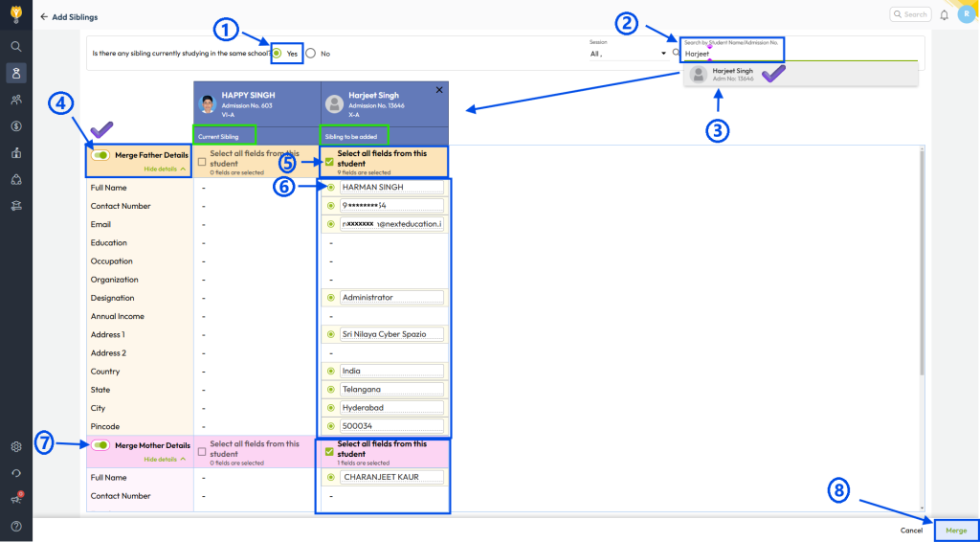Open announcements megaphone icon
This screenshot has width=980, height=542.
pos(16,500)
